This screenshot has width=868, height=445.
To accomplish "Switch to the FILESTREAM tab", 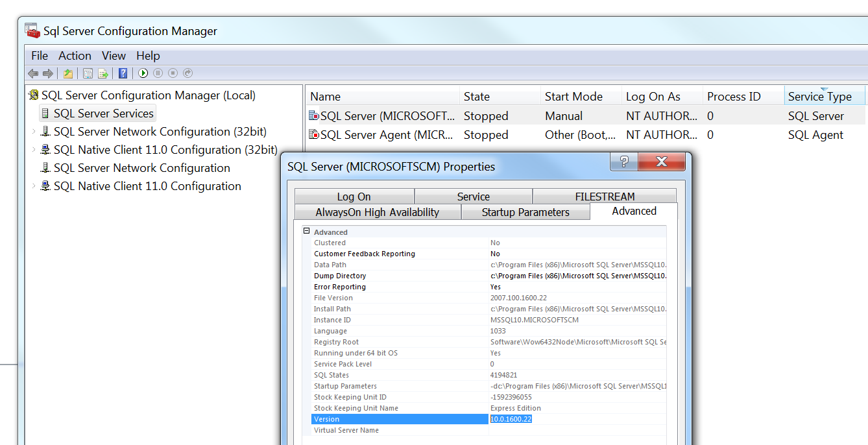I will coord(605,197).
